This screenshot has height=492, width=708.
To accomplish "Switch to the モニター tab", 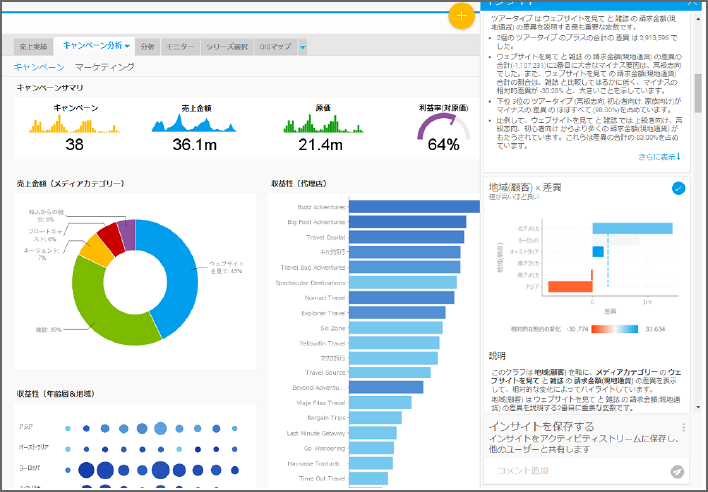I will click(x=180, y=46).
